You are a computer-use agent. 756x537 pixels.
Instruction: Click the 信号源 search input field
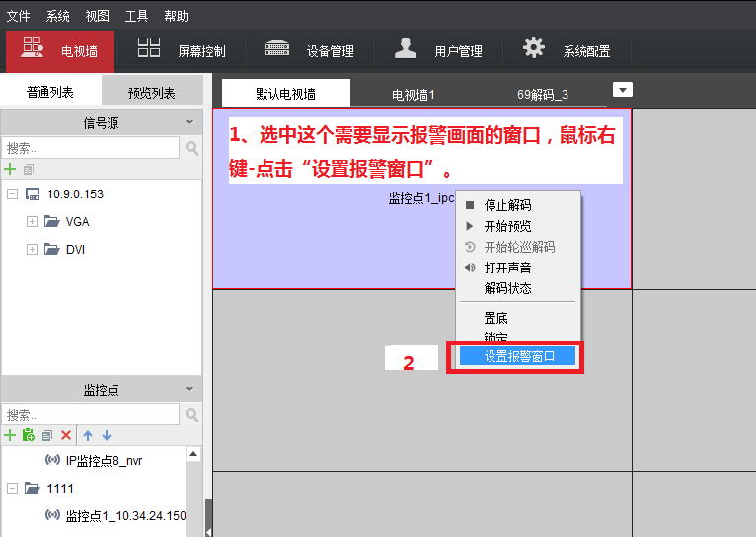pos(91,147)
